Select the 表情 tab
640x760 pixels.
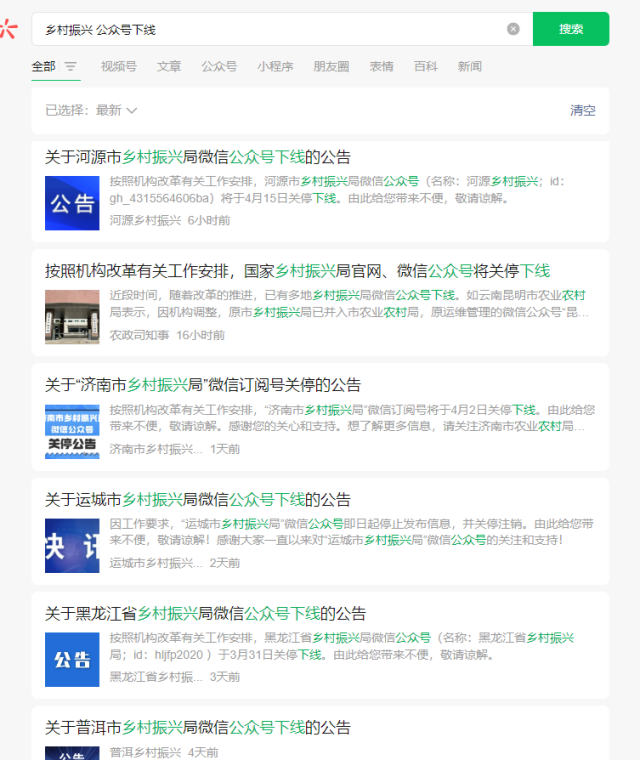pos(381,67)
